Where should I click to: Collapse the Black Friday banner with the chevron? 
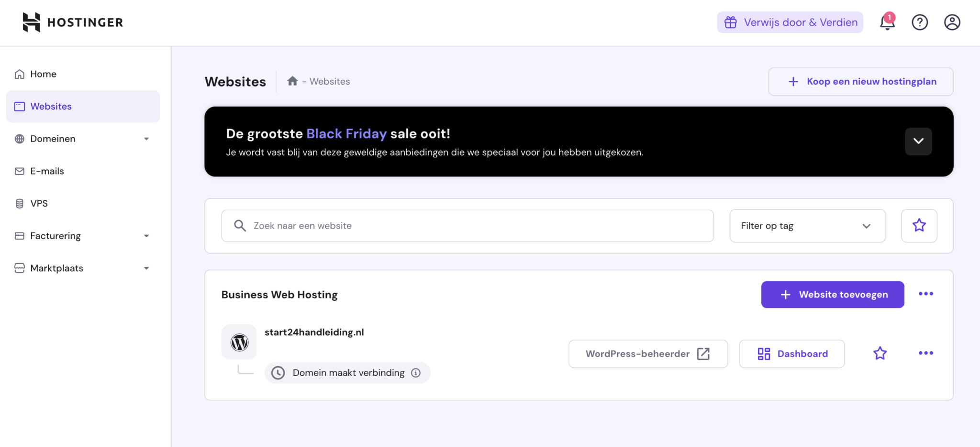918,141
